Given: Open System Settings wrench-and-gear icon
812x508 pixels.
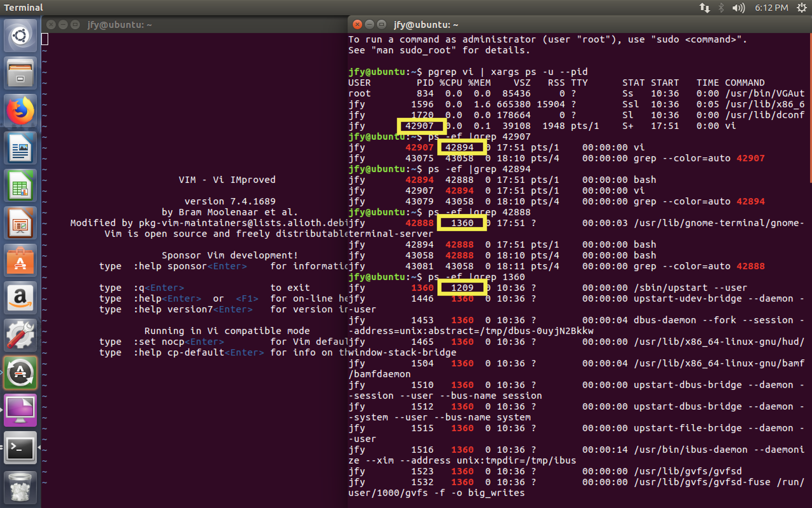Looking at the screenshot, I should (20, 336).
